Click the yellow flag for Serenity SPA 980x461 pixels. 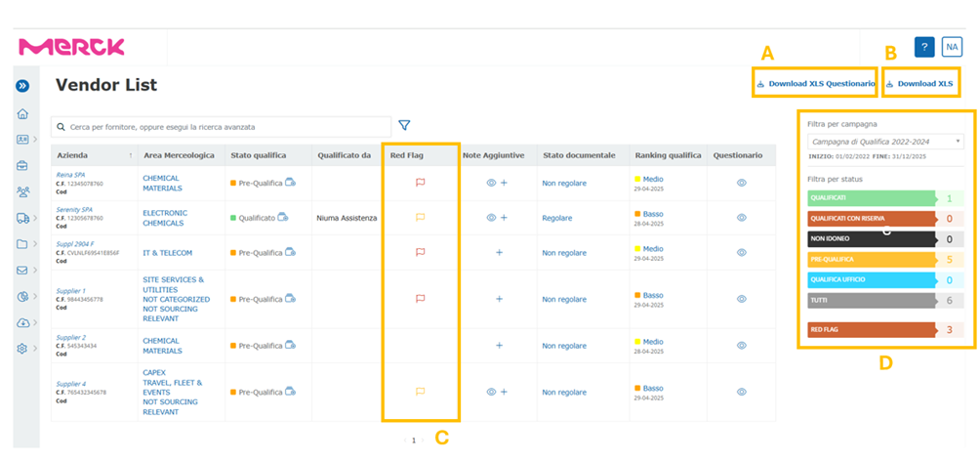[x=421, y=218]
